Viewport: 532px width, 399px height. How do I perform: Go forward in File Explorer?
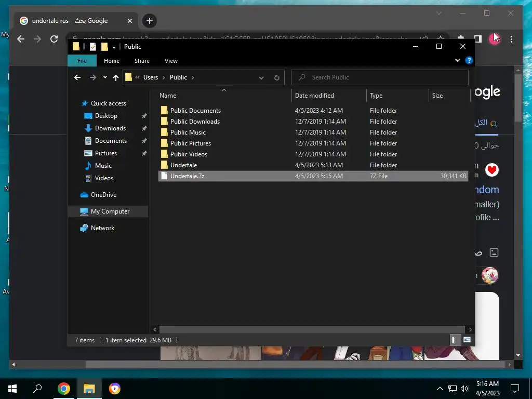pyautogui.click(x=92, y=77)
